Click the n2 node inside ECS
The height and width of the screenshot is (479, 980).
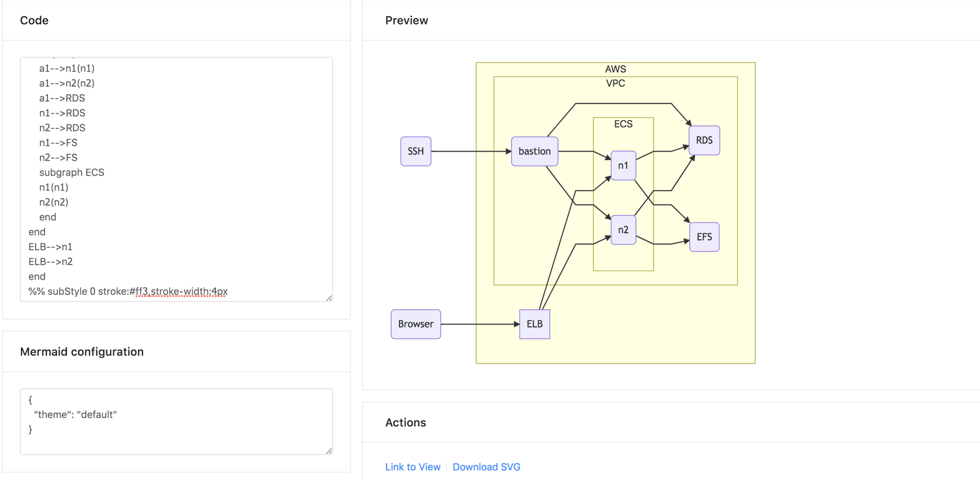point(623,230)
